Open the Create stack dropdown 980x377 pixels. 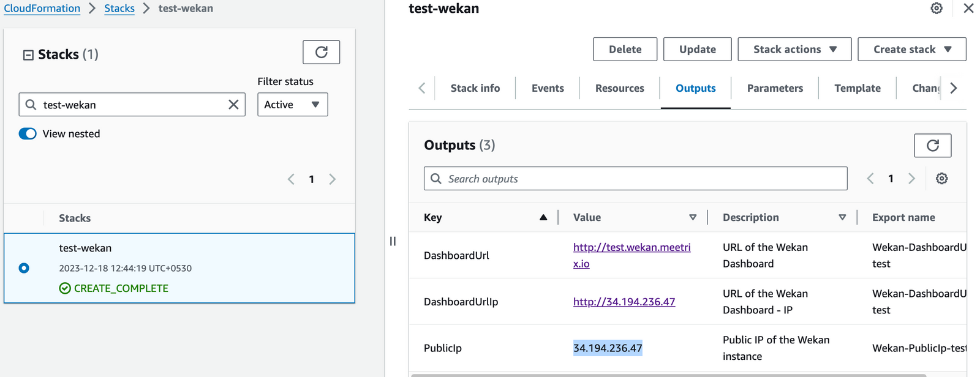point(912,50)
